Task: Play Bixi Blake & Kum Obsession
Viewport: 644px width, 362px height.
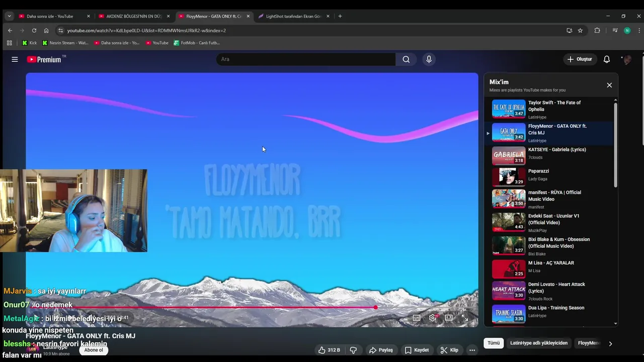Action: tap(549, 246)
